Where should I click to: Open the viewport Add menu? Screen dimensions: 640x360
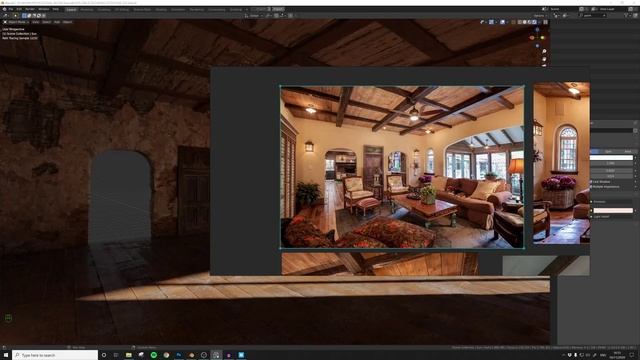point(57,22)
